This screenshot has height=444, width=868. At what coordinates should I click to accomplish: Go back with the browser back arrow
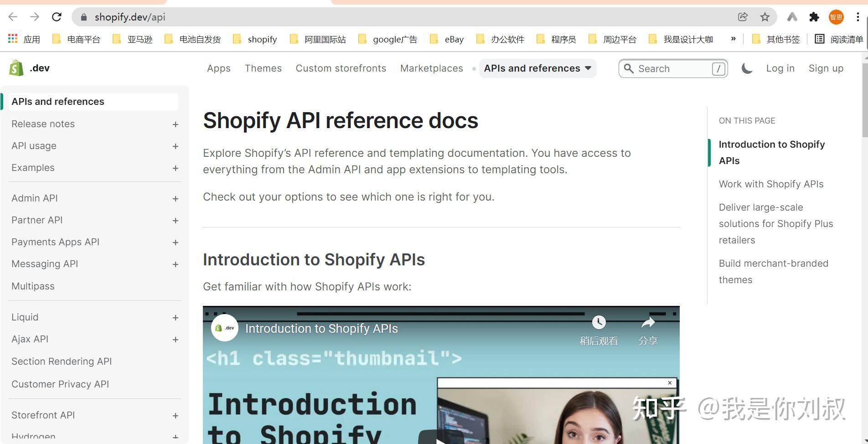[x=13, y=17]
